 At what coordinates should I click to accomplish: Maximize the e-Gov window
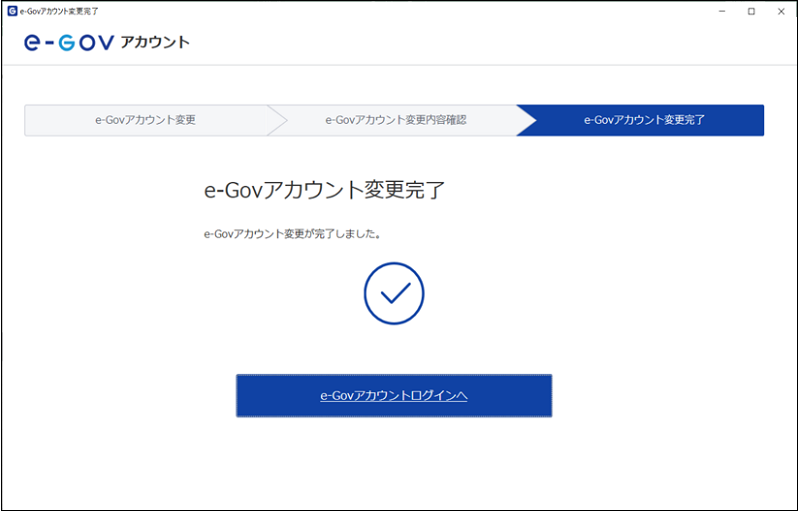click(751, 11)
